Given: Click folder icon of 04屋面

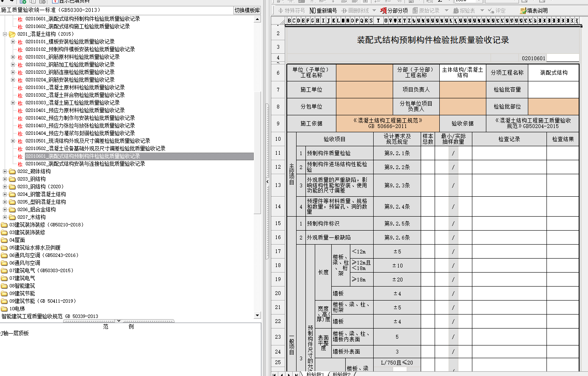Looking at the screenshot, I should pyautogui.click(x=4, y=240).
